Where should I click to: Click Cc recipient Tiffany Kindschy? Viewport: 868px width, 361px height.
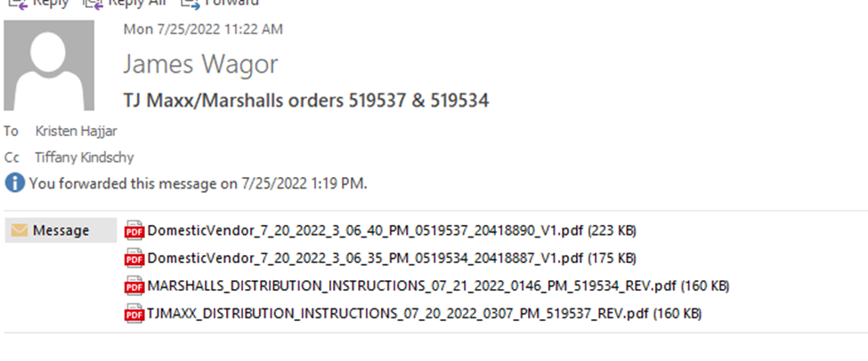[85, 157]
